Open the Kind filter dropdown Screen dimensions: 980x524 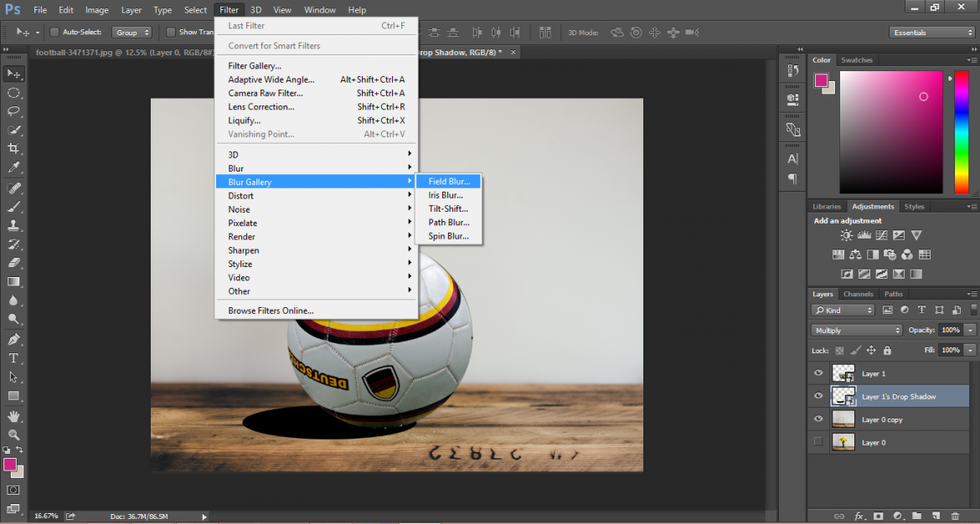pos(842,310)
